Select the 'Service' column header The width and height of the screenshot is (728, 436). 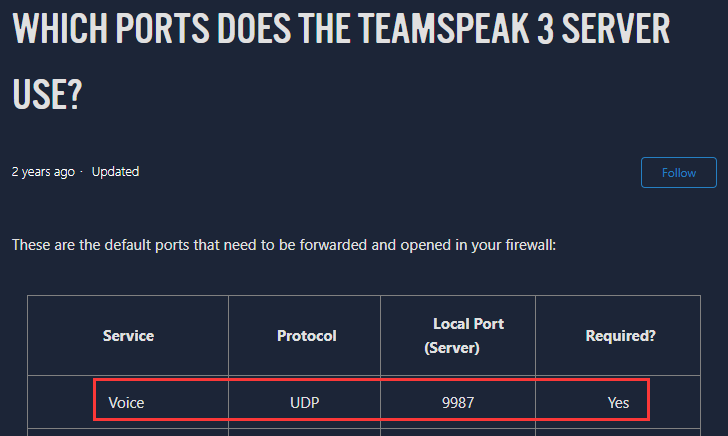(x=128, y=336)
